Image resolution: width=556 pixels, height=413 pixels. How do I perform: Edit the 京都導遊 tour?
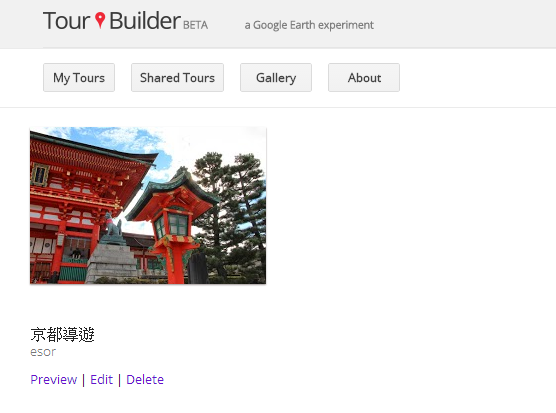tap(101, 380)
